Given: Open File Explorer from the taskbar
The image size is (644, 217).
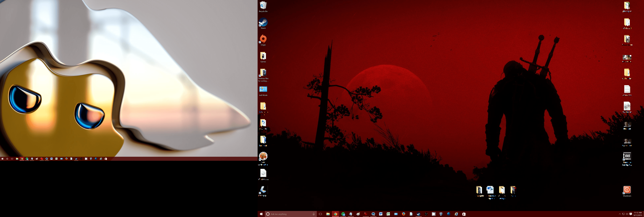Looking at the screenshot, I should (328, 214).
